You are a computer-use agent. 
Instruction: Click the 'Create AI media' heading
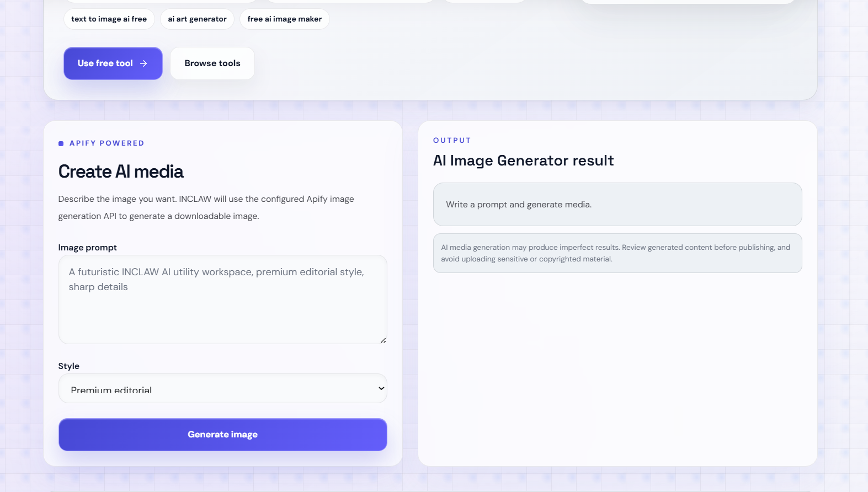pos(121,172)
